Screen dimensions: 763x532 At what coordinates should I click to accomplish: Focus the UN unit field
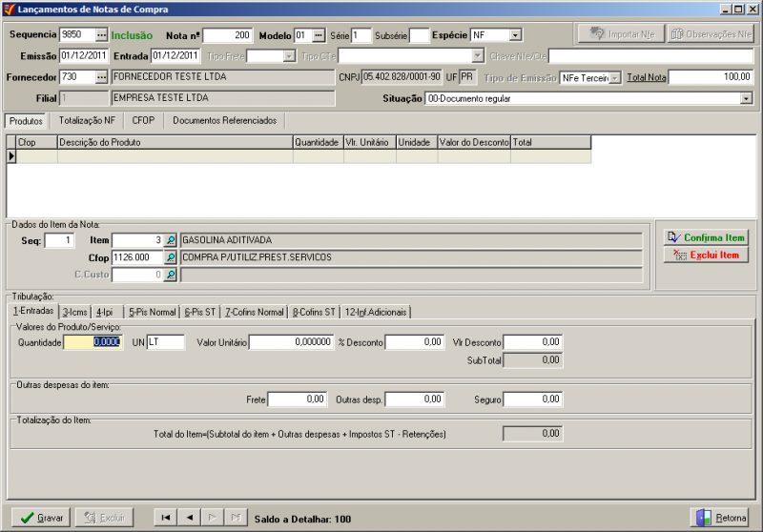point(166,342)
